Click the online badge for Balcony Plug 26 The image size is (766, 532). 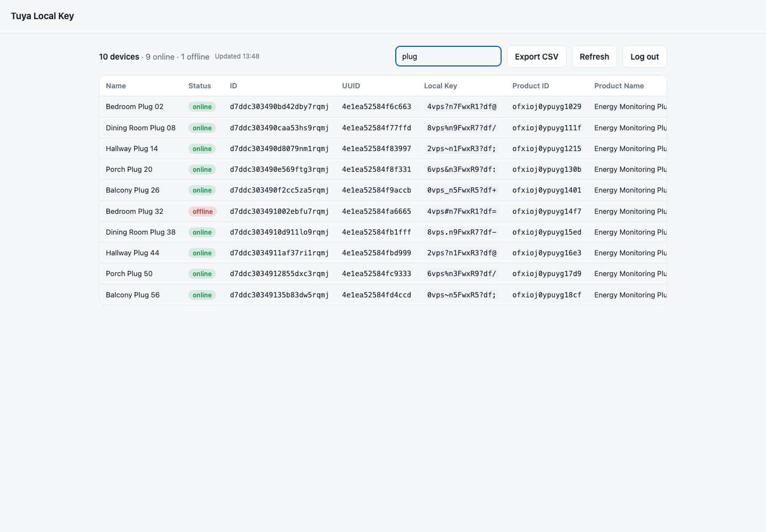tap(202, 190)
